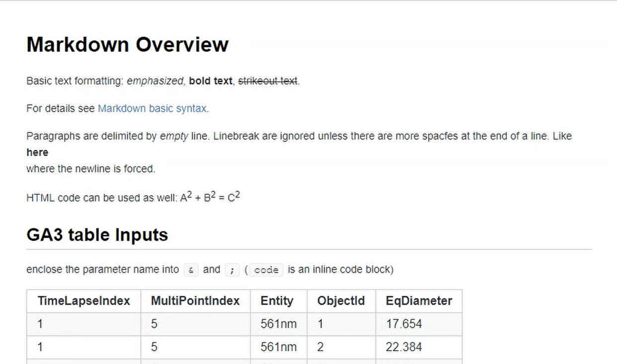Screen dimensions: 617x364
Task: Click the bold text phrase
Action: 210,80
